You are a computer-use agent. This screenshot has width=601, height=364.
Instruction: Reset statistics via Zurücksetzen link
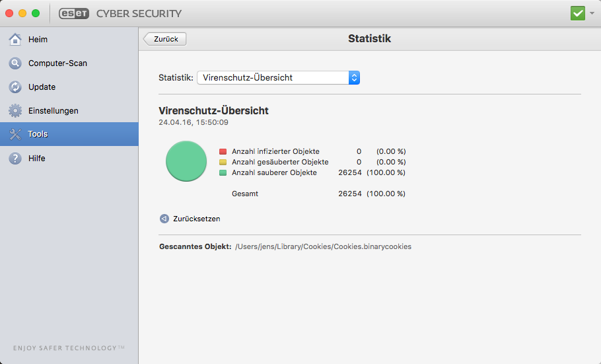click(x=197, y=219)
